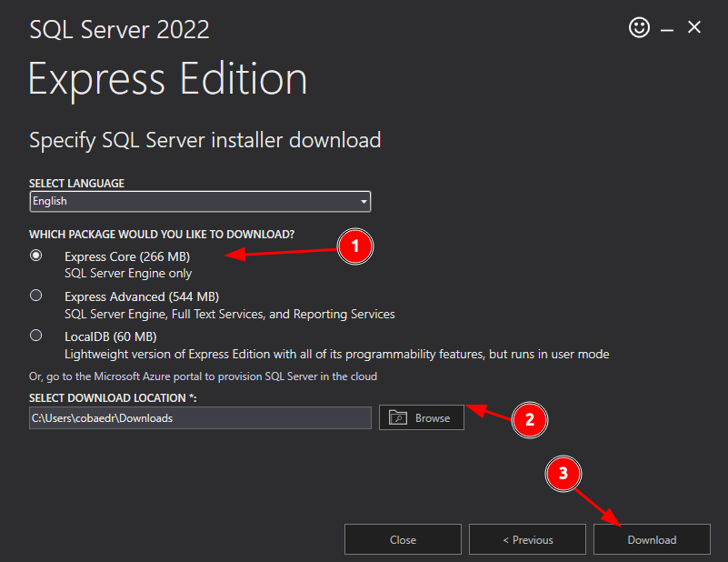Minimize the SQL Server installer window

click(x=667, y=29)
